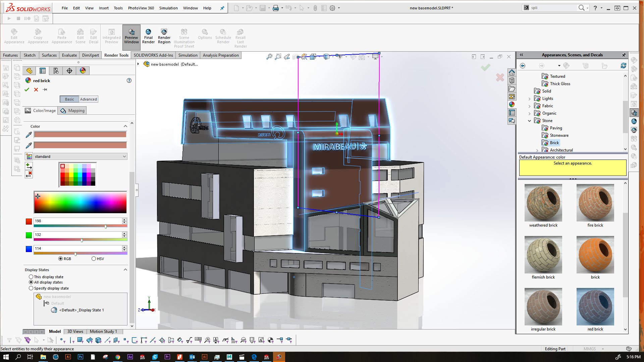Click the red X cancel icon
The height and width of the screenshot is (362, 644).
36,89
